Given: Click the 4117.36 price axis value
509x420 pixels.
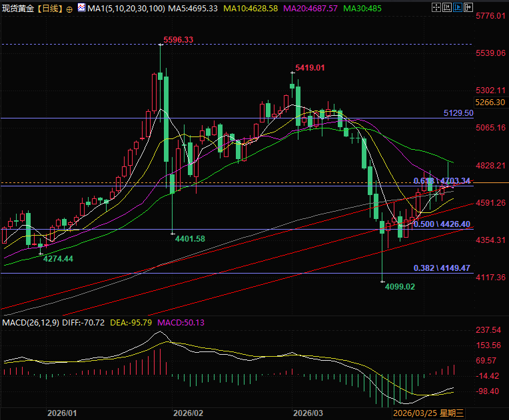Looking at the screenshot, I should [491, 278].
